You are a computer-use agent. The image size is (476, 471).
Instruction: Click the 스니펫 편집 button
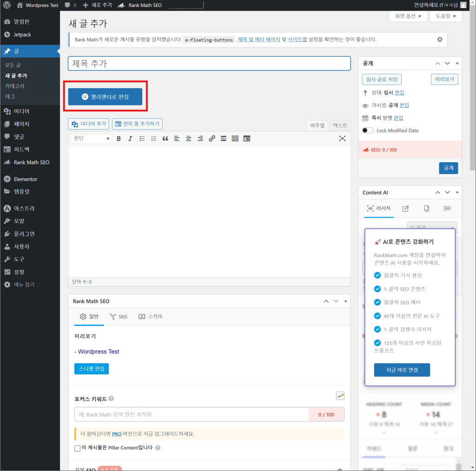(x=92, y=369)
